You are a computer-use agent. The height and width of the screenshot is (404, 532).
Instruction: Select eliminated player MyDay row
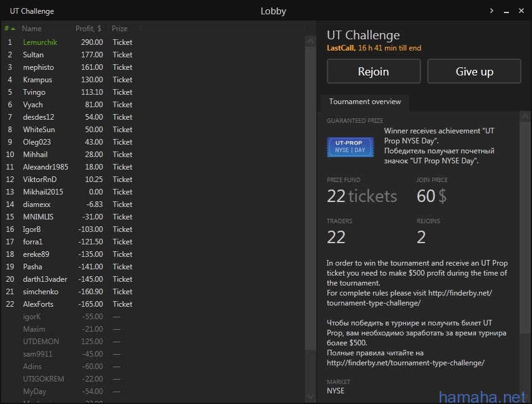153,392
